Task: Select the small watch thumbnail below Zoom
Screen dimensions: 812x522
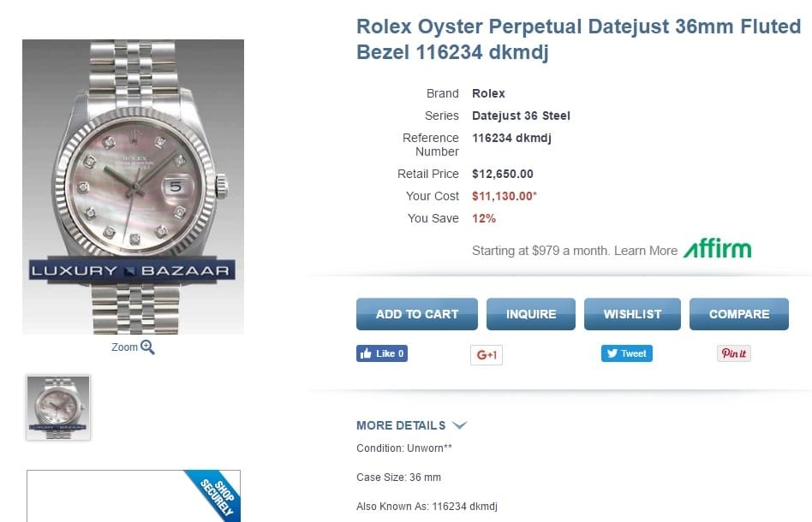Action: click(58, 407)
